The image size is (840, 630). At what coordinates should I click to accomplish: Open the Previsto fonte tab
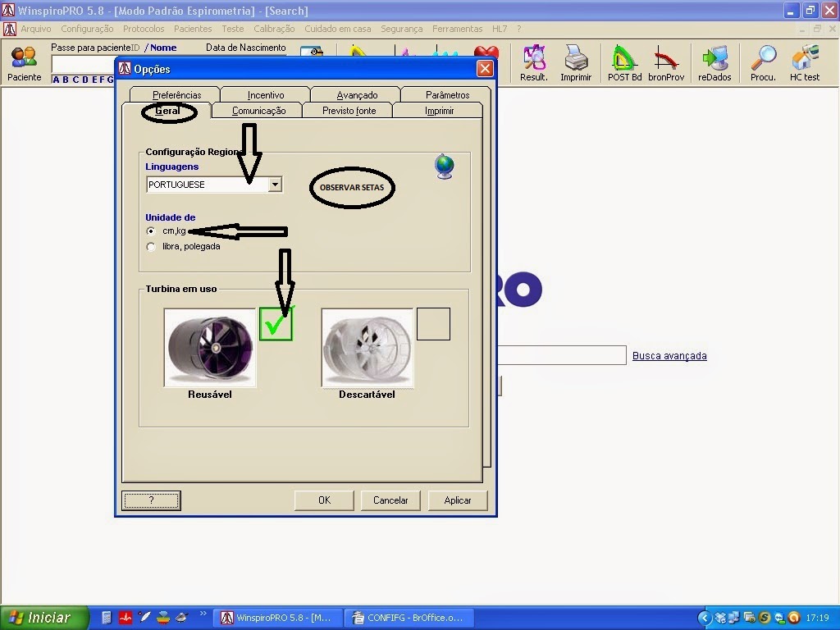tap(349, 111)
